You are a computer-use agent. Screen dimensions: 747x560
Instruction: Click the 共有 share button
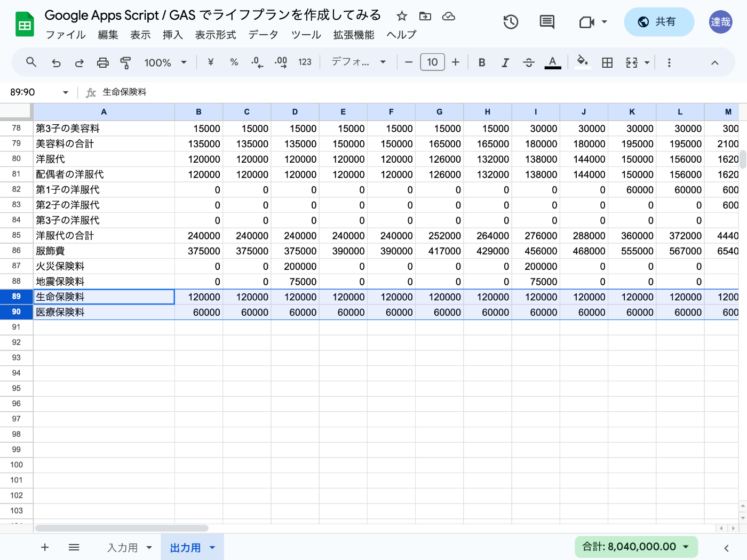(659, 22)
